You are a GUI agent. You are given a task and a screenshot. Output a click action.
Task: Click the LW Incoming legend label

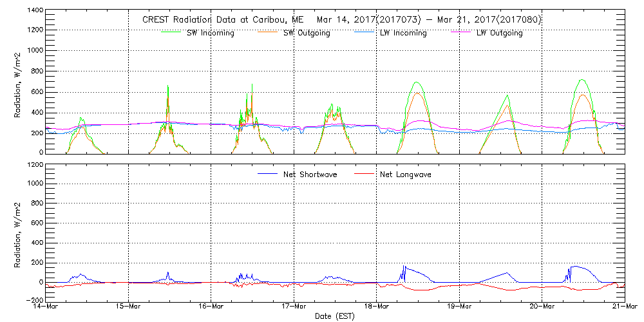pos(402,33)
